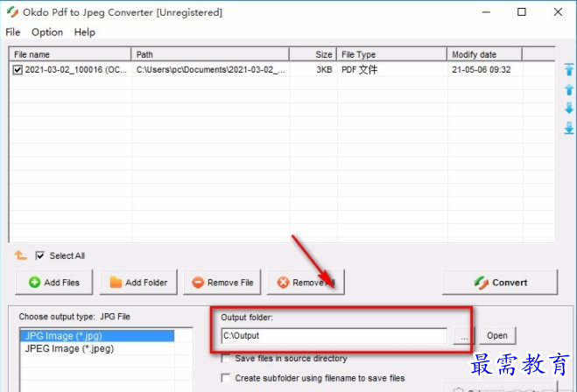577x392 pixels.
Task: Sort by Size column header
Action: click(313, 54)
